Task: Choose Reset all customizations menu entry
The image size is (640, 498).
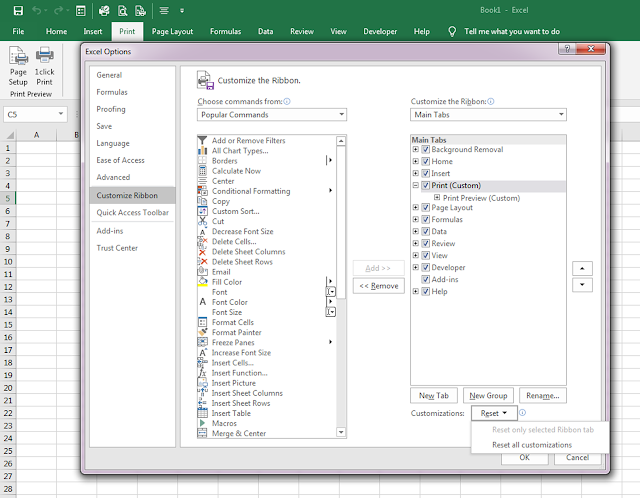Action: pyautogui.click(x=532, y=445)
